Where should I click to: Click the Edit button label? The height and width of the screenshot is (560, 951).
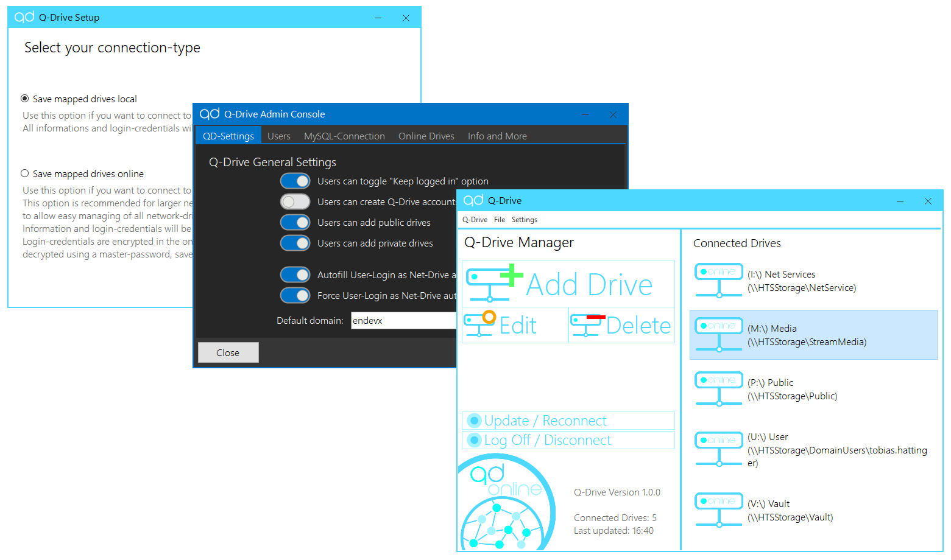point(518,326)
